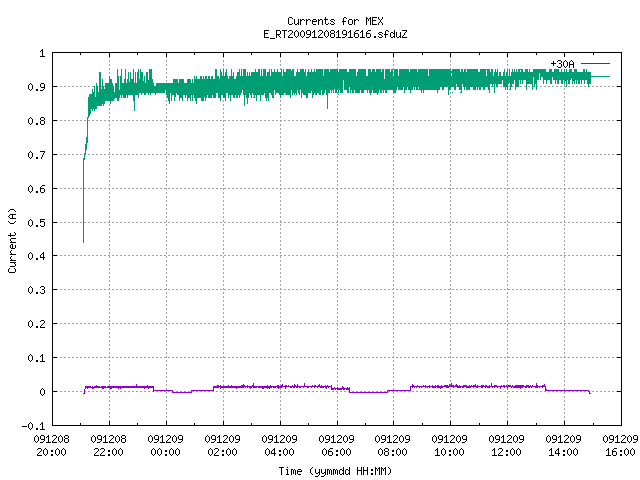Click the '02:00' x-axis time label
The width and height of the screenshot is (640, 480).
222,452
